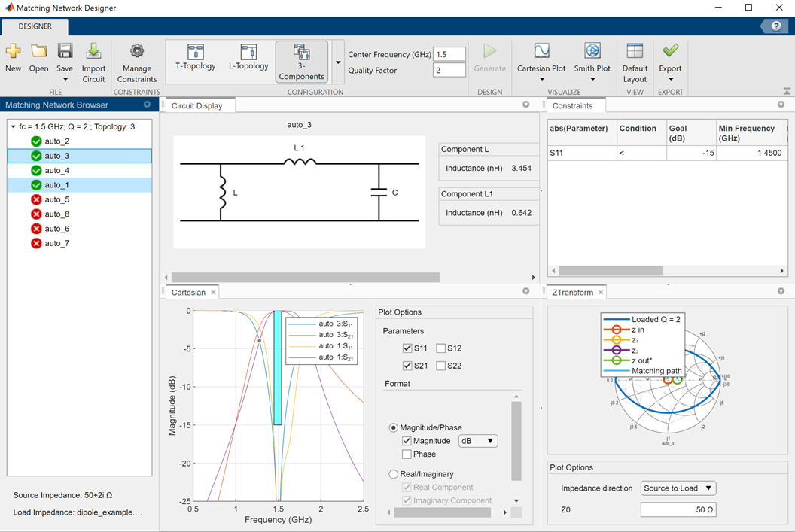Apply the Default Layout view

point(635,52)
